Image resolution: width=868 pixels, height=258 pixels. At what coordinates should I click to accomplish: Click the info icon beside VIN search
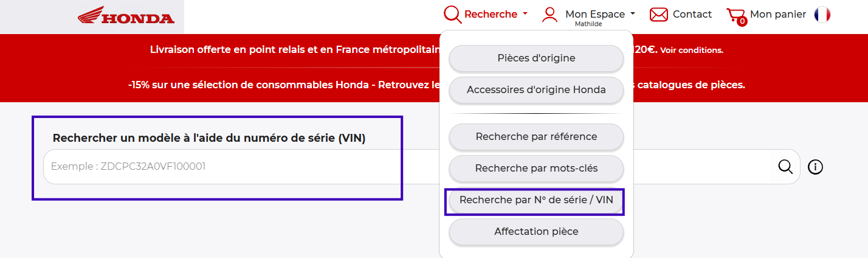tap(815, 167)
